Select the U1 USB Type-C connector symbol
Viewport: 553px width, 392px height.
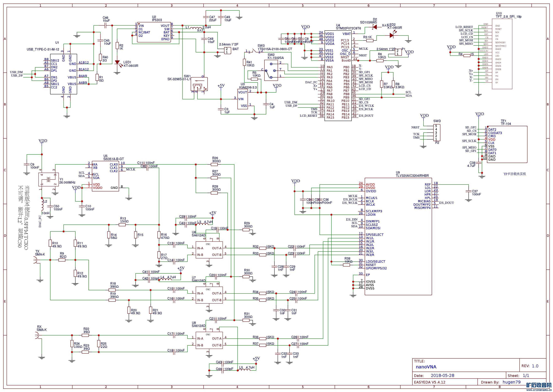pos(63,74)
